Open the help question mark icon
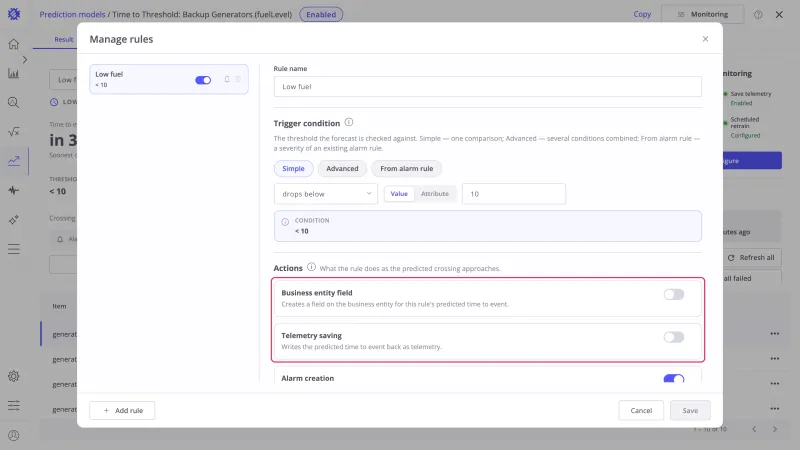 click(x=758, y=14)
